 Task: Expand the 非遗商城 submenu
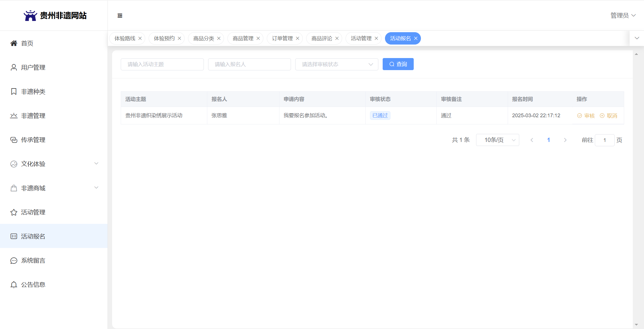coord(96,188)
